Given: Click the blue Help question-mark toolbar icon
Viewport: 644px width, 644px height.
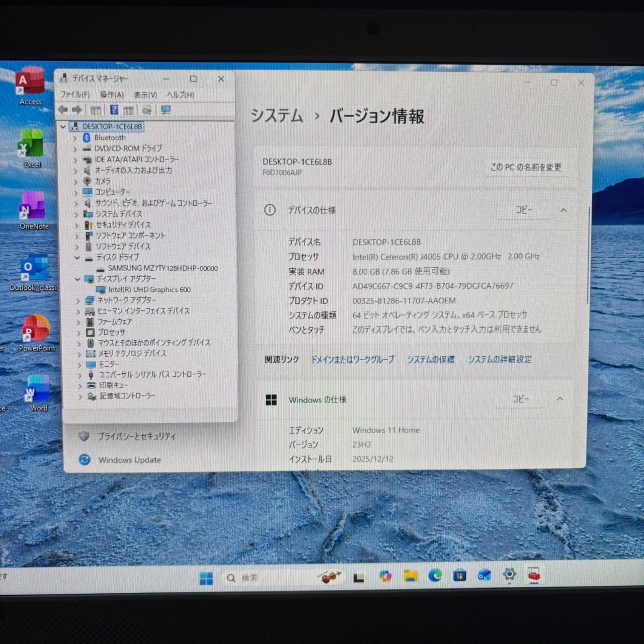Looking at the screenshot, I should pyautogui.click(x=114, y=110).
